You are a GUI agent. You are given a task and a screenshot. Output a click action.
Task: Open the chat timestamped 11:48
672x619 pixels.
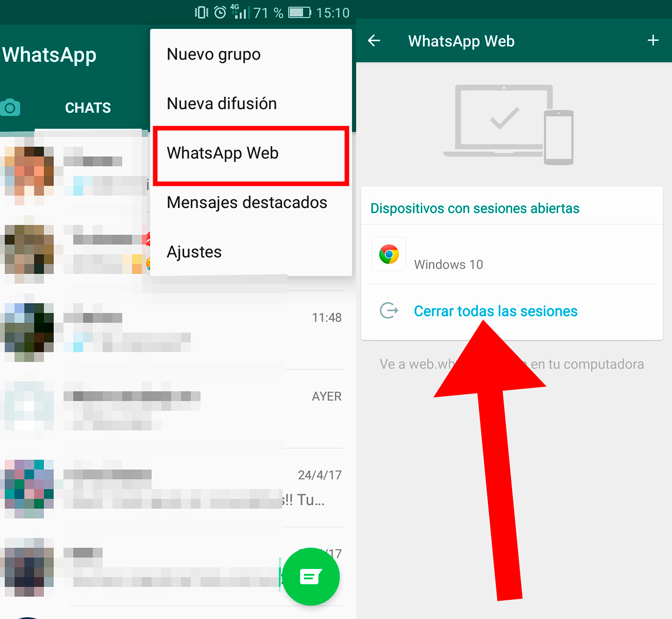point(172,330)
